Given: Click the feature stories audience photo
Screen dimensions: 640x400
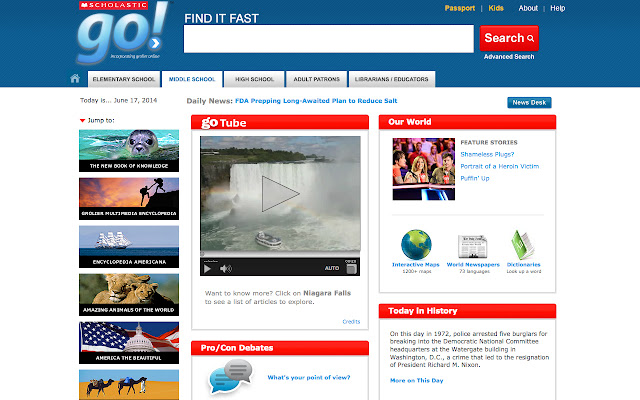Looking at the screenshot, I should [x=424, y=169].
